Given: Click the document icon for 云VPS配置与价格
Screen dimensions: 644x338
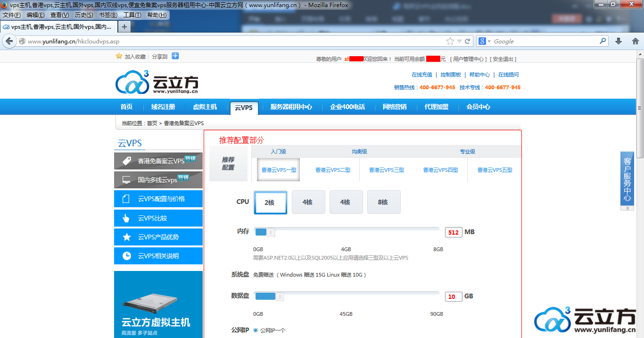Looking at the screenshot, I should click(126, 199).
